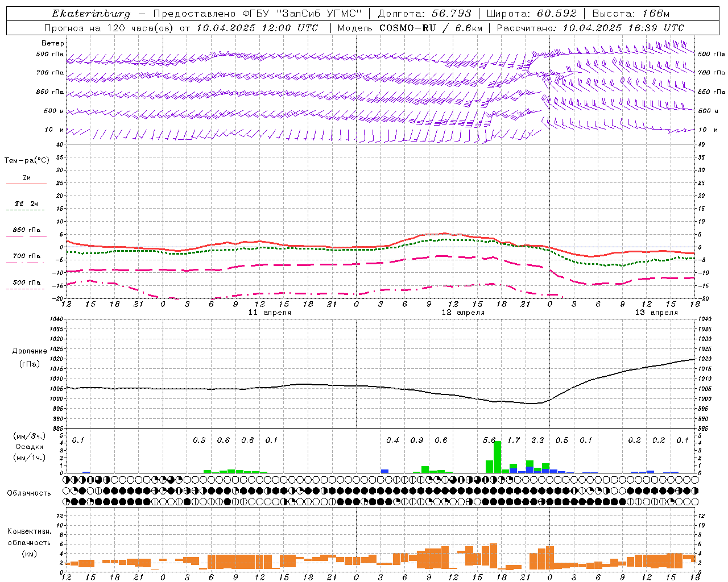The image size is (728, 582).
Task: Click the Тем-ра(°C) axis label
Action: (x=27, y=161)
